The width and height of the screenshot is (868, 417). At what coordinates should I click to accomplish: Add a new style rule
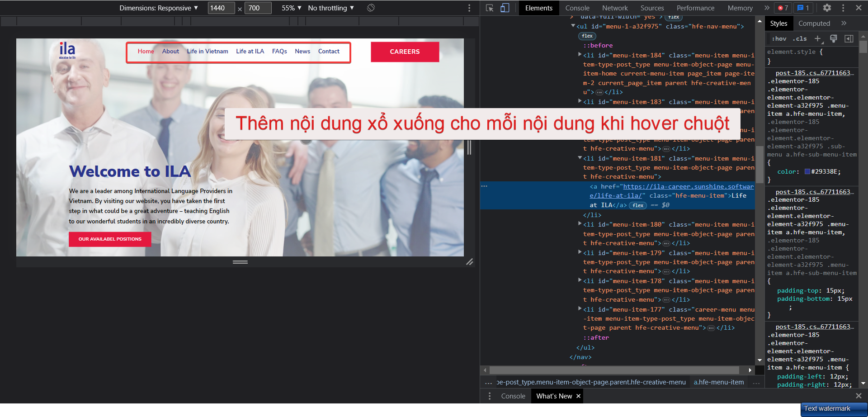(818, 38)
